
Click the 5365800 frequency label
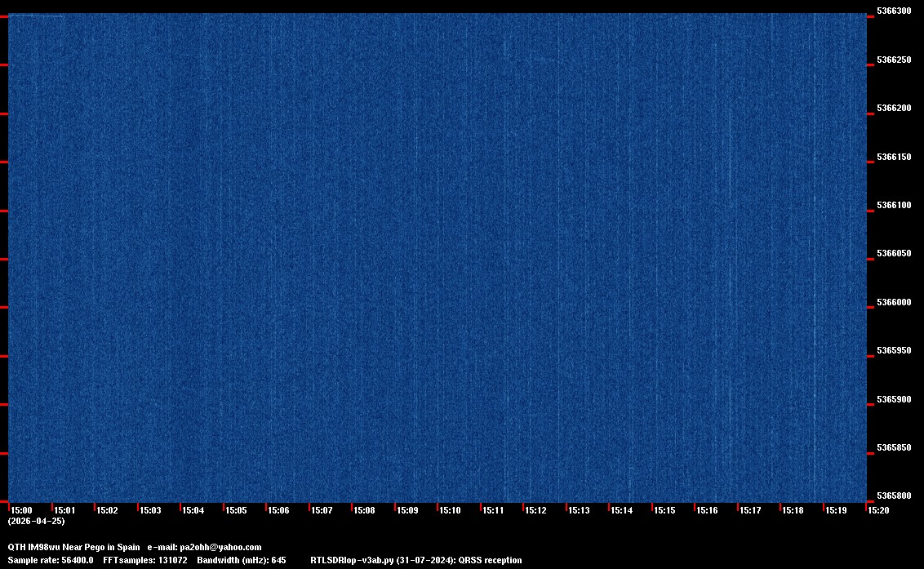pyautogui.click(x=893, y=496)
